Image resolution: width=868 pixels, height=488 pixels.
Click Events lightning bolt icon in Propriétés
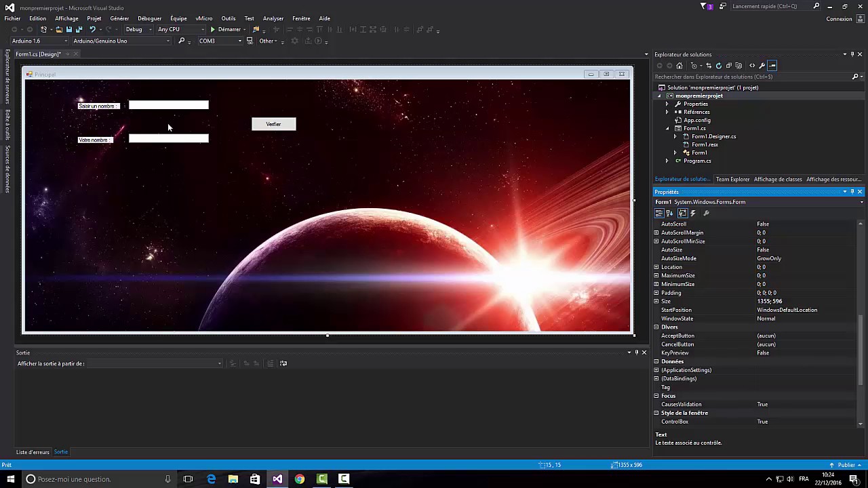(x=693, y=213)
